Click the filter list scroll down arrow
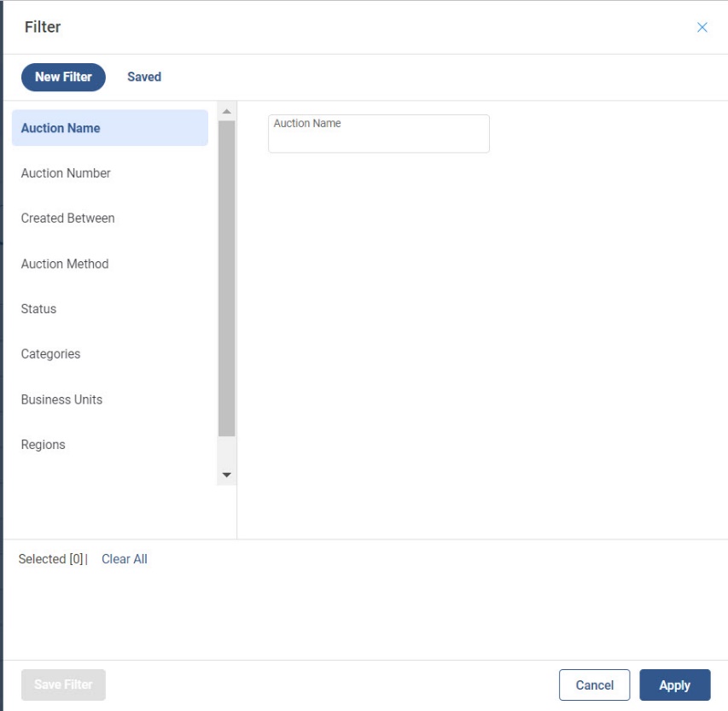 226,475
